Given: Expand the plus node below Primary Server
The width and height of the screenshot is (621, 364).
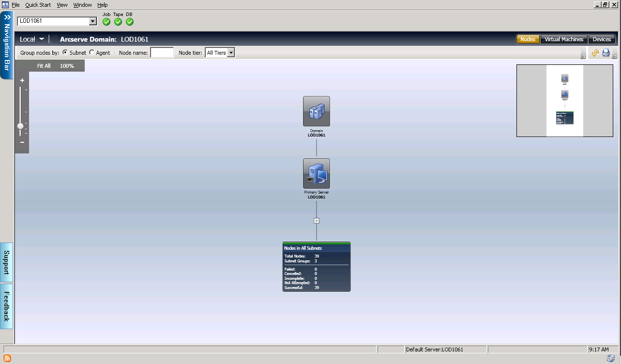Looking at the screenshot, I should point(317,221).
